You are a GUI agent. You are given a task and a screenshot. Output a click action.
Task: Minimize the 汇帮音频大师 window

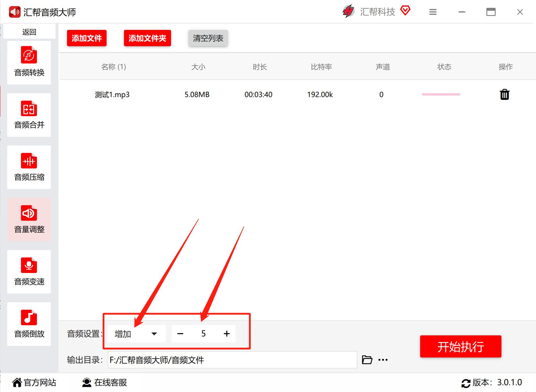462,12
